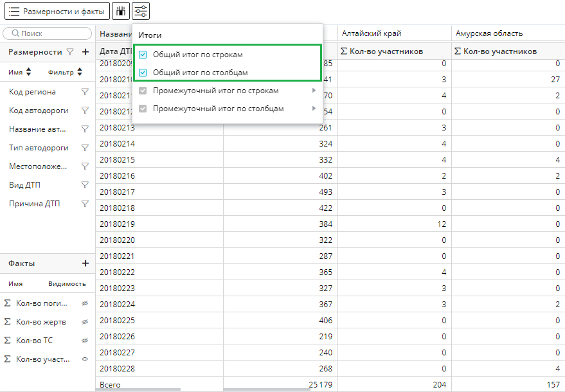565x392 pixels.
Task: Hide the Кол-во участ... fact via eye icon
Action: point(84,359)
